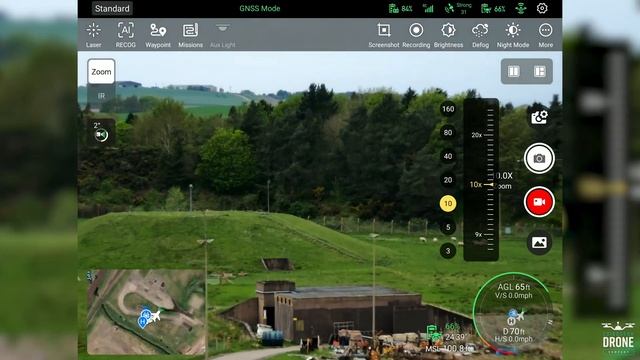The image size is (640, 360).
Task: Adjust display Brightness
Action: [448, 35]
